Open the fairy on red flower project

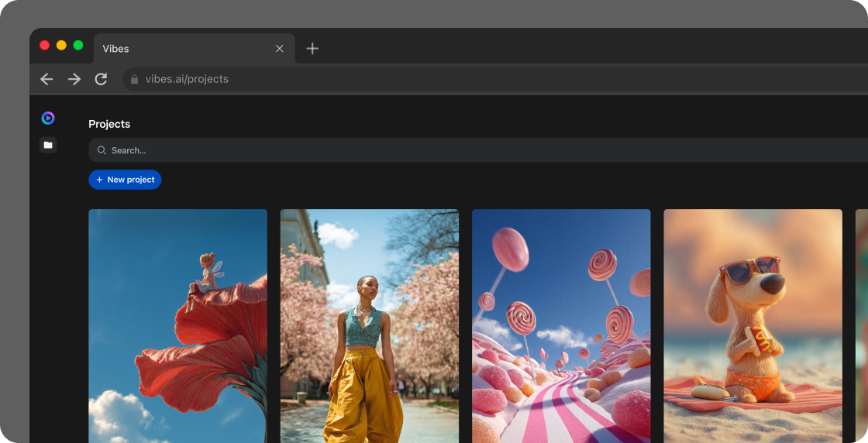(177, 325)
